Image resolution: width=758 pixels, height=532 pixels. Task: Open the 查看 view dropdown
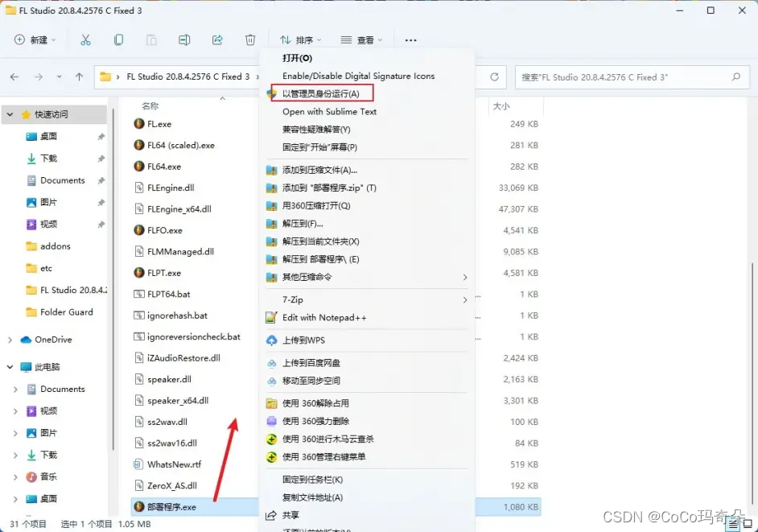click(361, 39)
